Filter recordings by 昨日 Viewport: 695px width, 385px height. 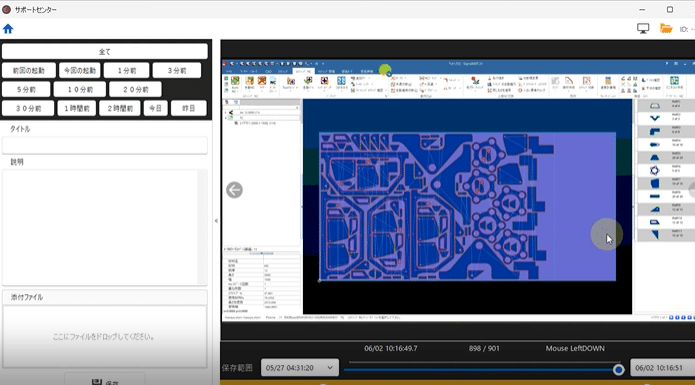point(188,109)
